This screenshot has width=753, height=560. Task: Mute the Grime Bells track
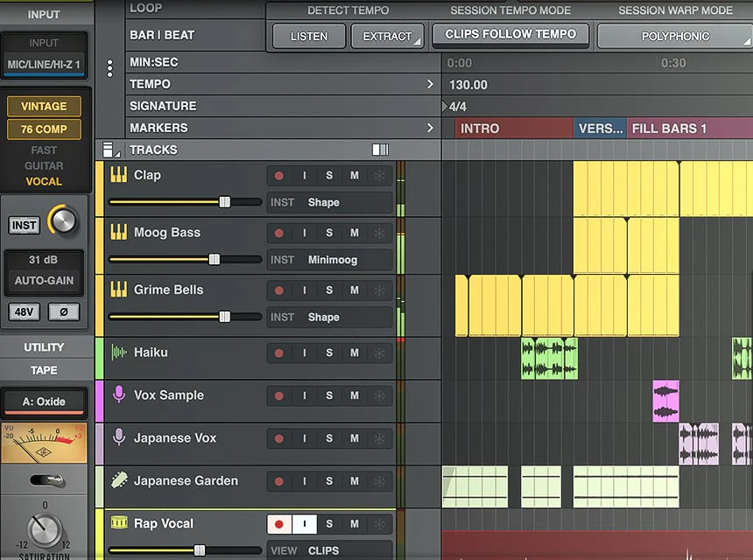coord(355,290)
